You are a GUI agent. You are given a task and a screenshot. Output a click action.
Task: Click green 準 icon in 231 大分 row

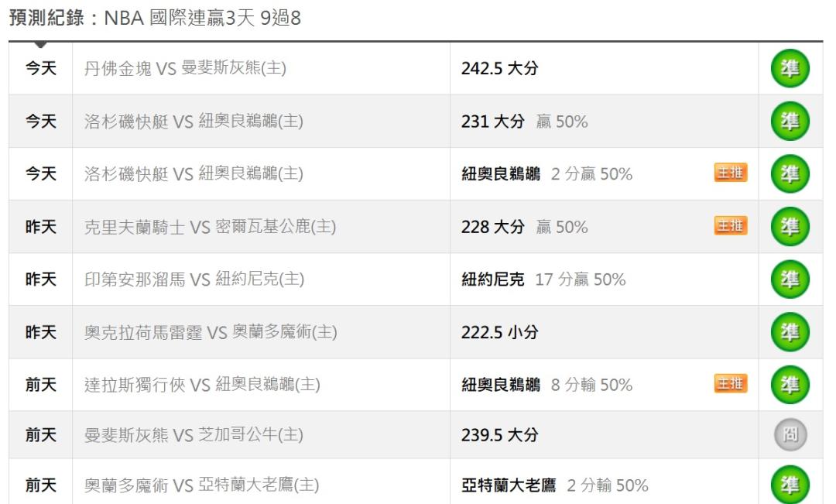tap(790, 122)
